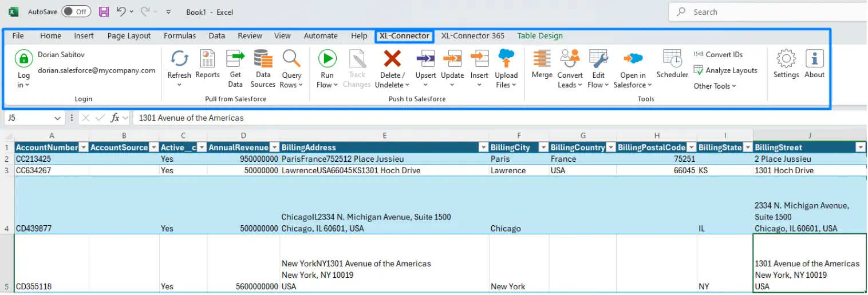
Task: Switch to the Formulas tab
Action: tap(180, 35)
